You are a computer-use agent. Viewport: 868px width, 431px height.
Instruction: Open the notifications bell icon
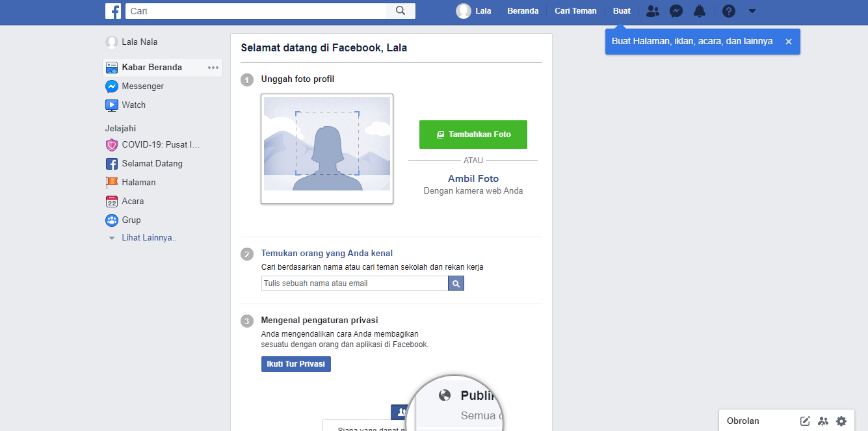(700, 11)
